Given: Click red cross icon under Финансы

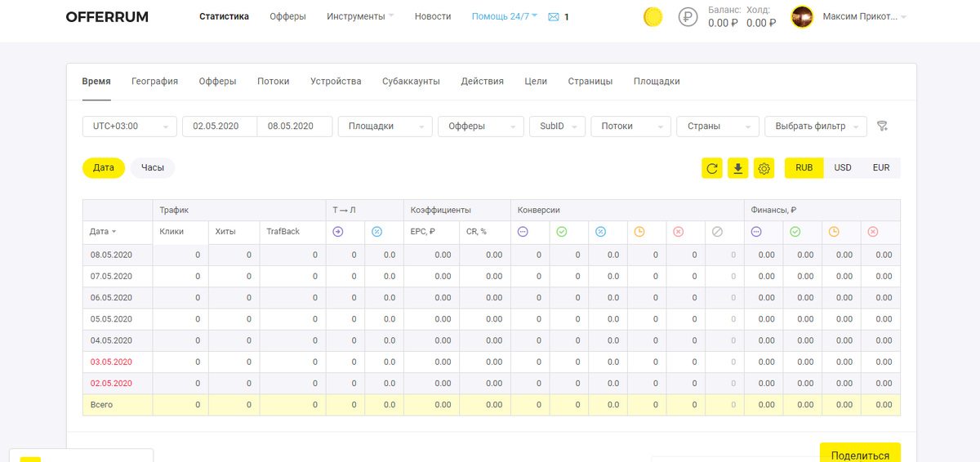Looking at the screenshot, I should pos(873,232).
